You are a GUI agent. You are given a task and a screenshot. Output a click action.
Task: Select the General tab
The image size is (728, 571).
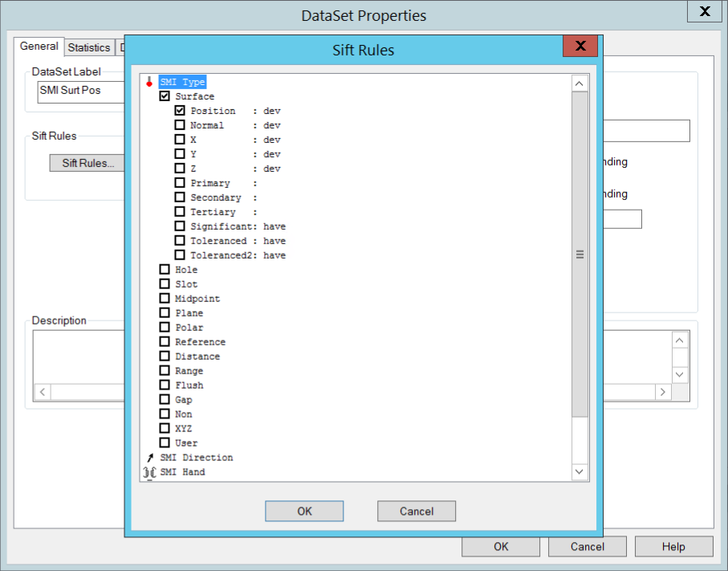(39, 47)
